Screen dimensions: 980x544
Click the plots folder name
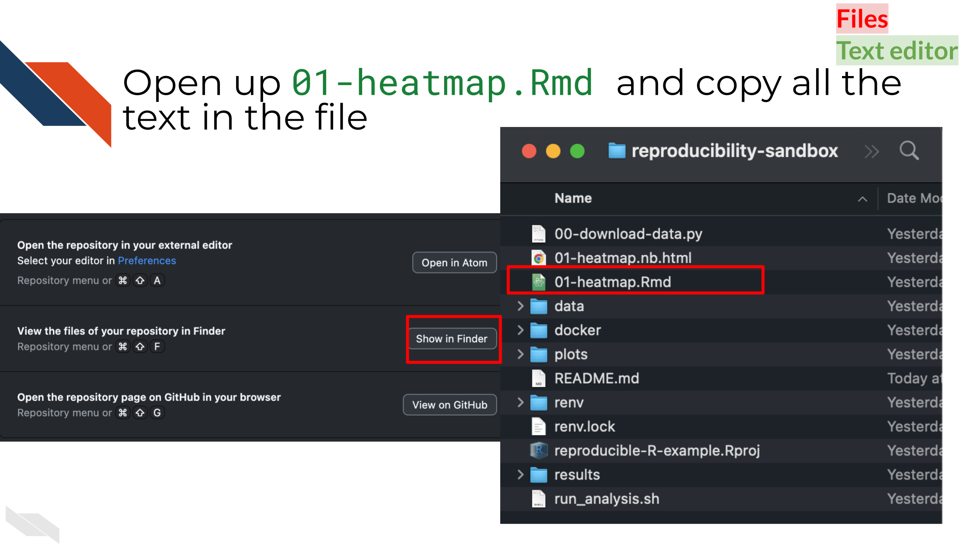571,355
